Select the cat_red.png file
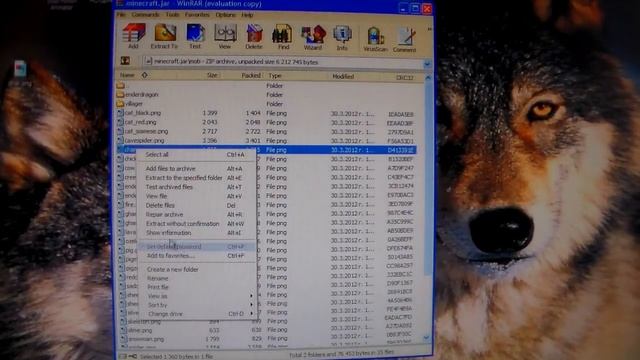The height and width of the screenshot is (360, 640). coord(140,122)
